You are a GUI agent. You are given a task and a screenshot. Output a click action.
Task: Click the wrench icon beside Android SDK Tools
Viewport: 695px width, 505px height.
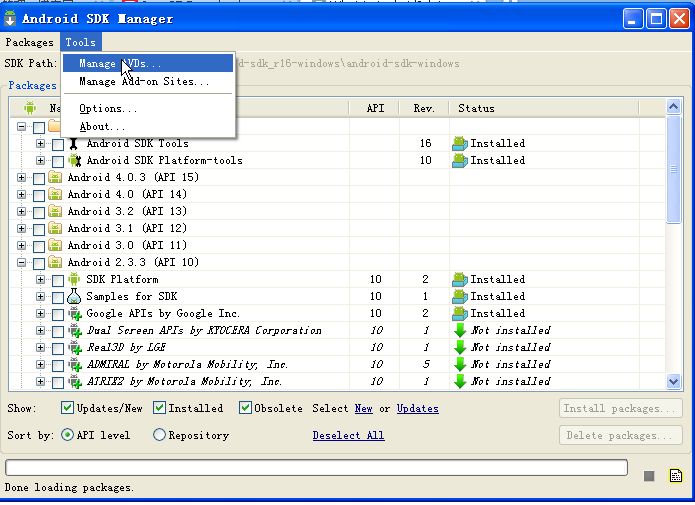74,144
